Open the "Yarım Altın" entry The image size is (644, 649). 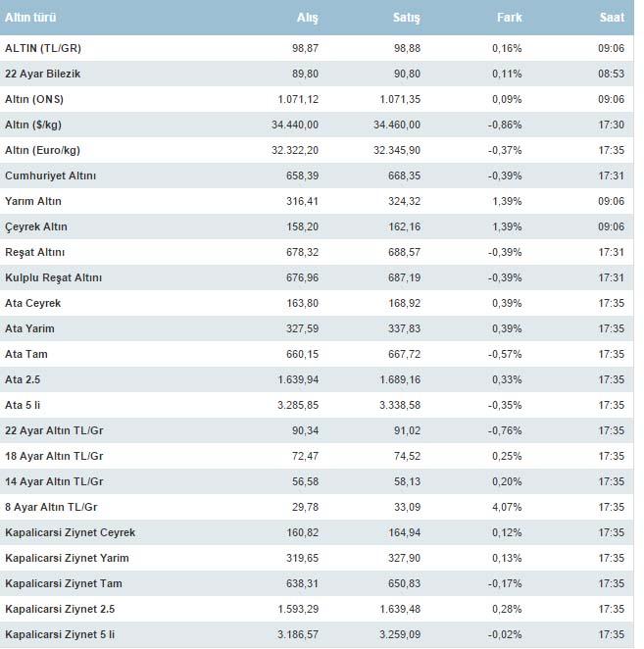33,201
